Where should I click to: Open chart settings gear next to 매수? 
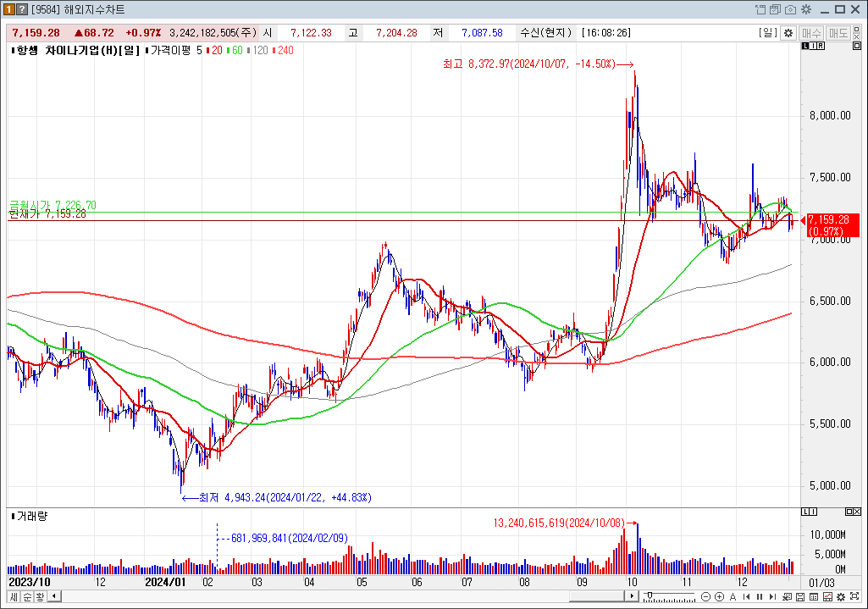(788, 33)
